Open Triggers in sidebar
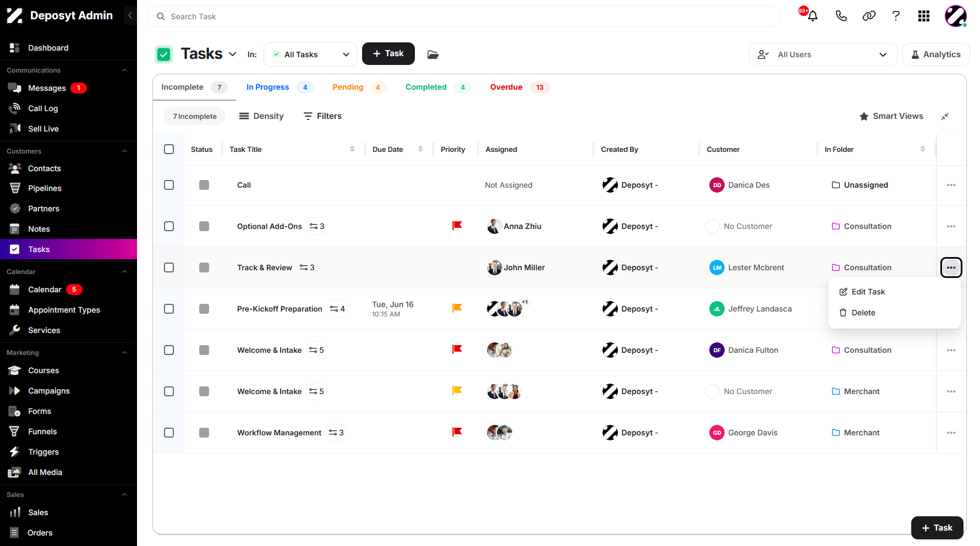 [x=43, y=452]
